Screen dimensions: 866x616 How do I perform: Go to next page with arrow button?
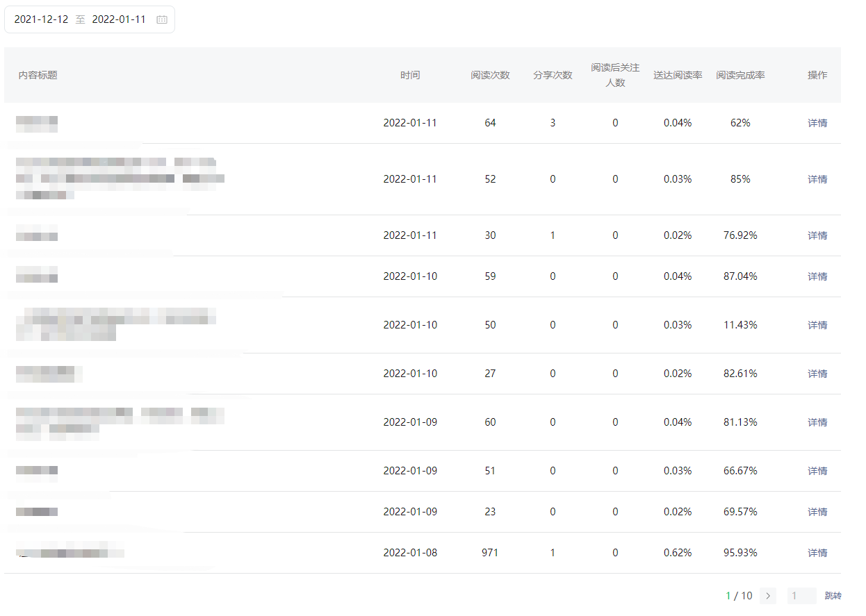coord(767,596)
